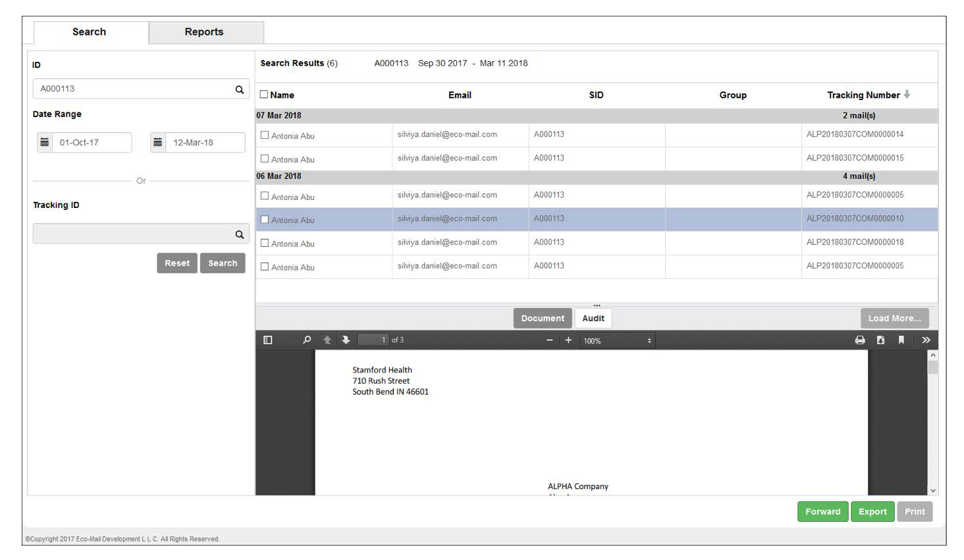Check the select-all Name header checkbox
This screenshot has height=560, width=964.
tap(264, 95)
